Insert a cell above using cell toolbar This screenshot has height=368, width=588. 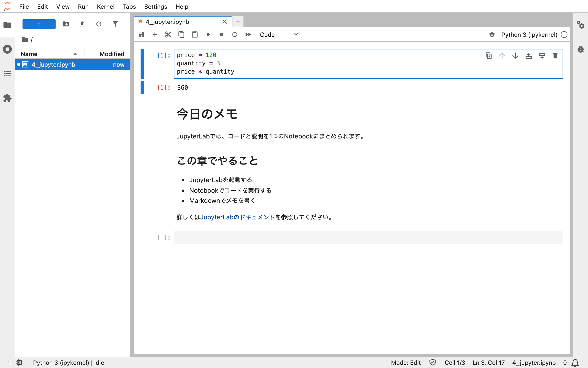(x=529, y=56)
